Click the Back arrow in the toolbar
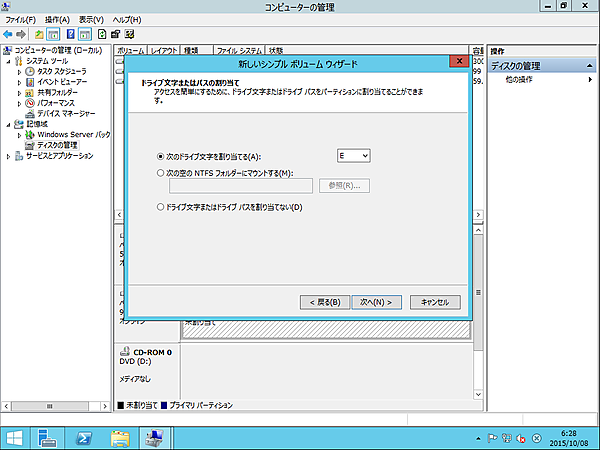The height and width of the screenshot is (450, 600). [x=8, y=34]
